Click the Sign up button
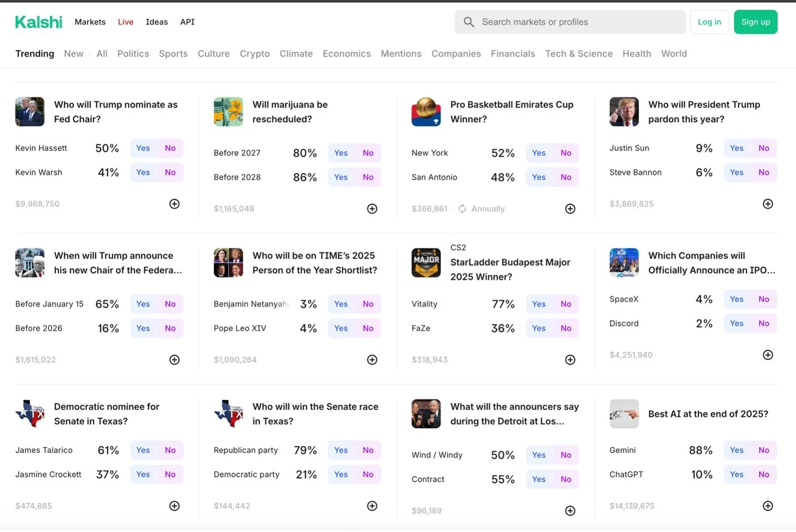Viewport: 796px width, 532px height. (x=755, y=22)
